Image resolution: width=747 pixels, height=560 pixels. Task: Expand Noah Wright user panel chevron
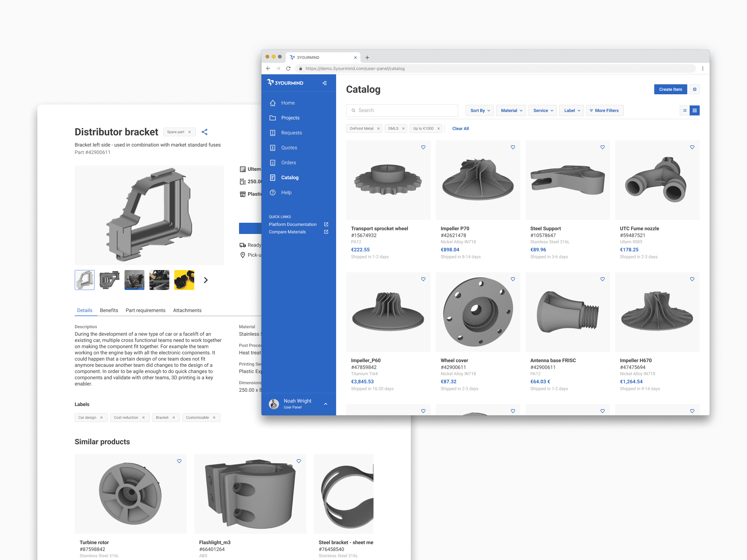pyautogui.click(x=326, y=404)
